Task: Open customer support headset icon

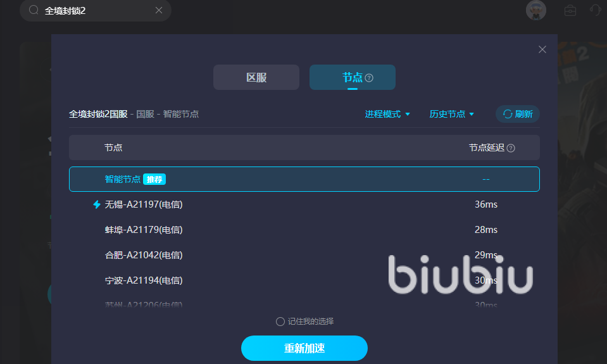Action: [595, 10]
